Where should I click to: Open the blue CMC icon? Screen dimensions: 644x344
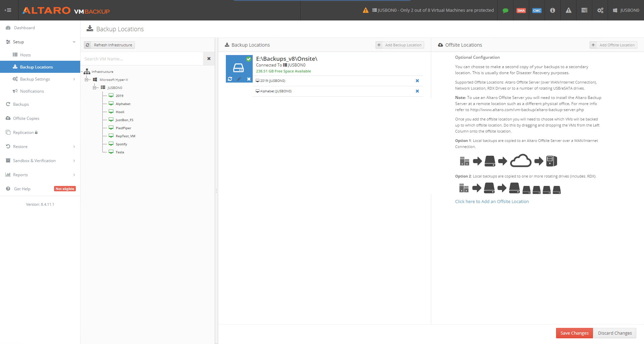pyautogui.click(x=537, y=10)
